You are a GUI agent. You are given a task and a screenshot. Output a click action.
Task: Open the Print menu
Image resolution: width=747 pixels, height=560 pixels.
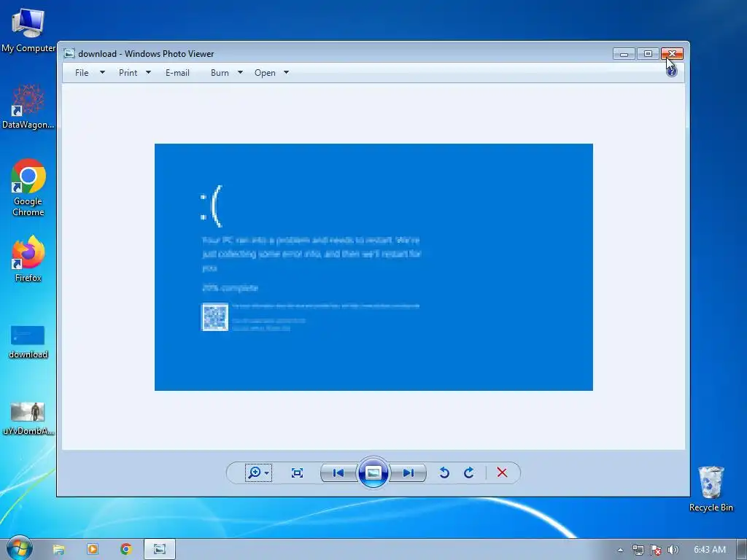pos(128,73)
